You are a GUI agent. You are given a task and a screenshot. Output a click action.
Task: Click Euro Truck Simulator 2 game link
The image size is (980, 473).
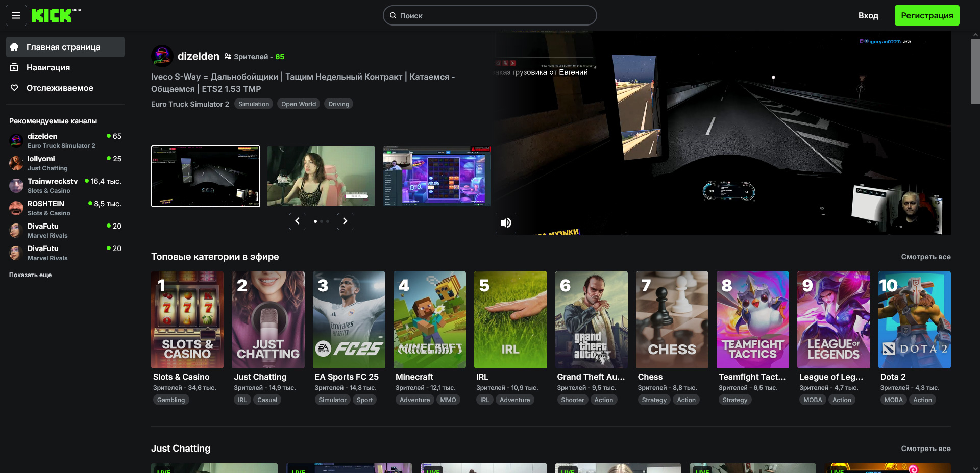coord(190,104)
